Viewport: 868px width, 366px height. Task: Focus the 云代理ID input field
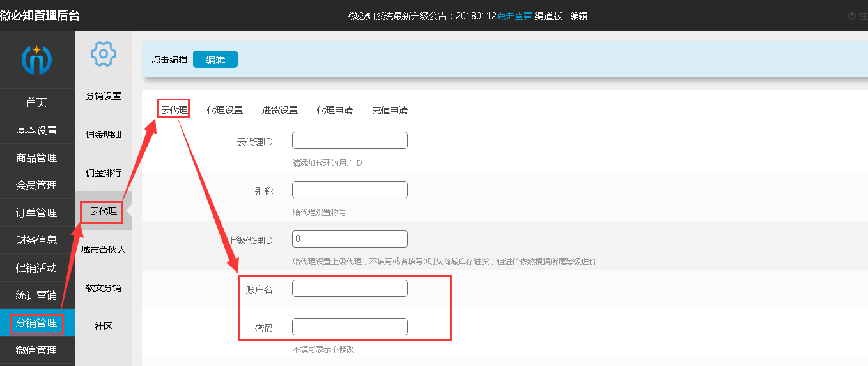click(x=350, y=141)
